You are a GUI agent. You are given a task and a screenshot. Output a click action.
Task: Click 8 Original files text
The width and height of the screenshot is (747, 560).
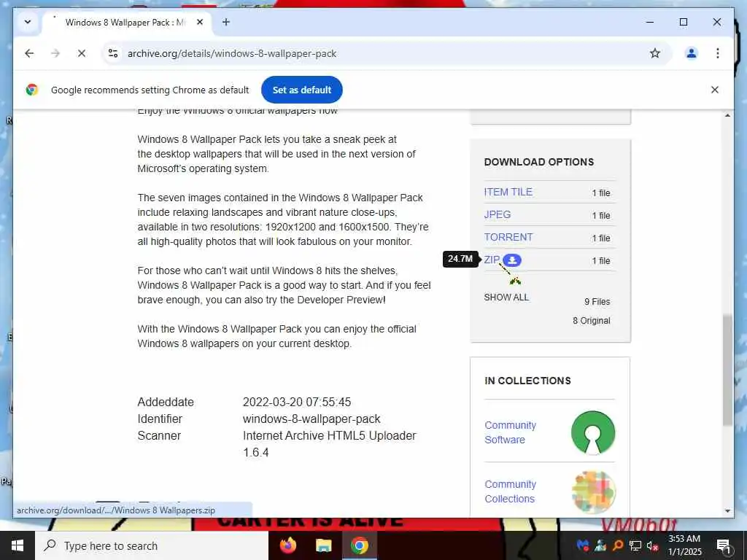591,321
